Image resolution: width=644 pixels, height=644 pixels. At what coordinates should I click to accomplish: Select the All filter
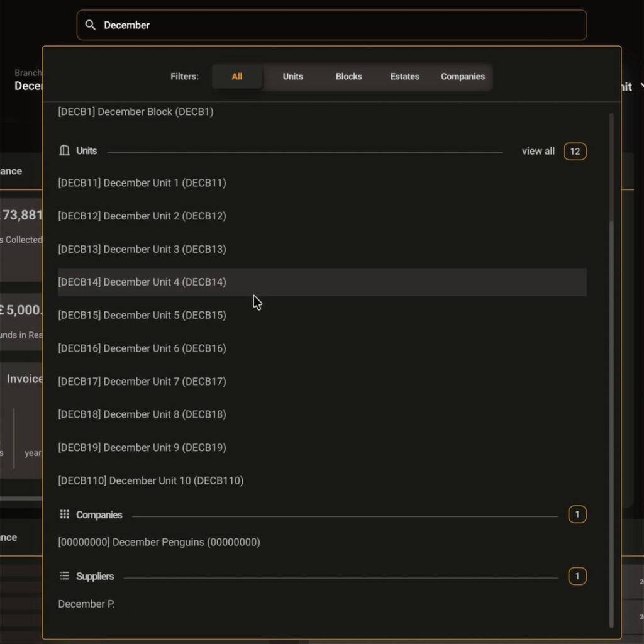click(237, 77)
